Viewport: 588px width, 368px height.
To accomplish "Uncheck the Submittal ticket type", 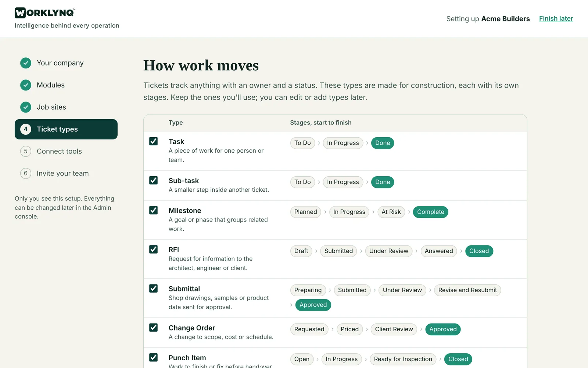I will pos(154,288).
